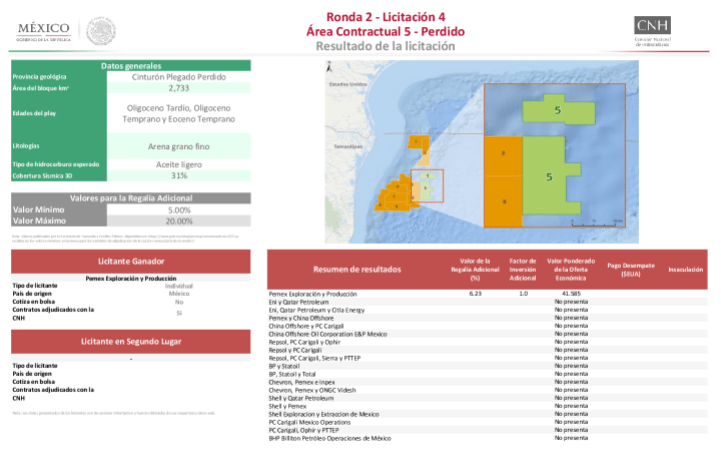The height and width of the screenshot is (460, 721).
Task: Select 'Ronda 2 - Licitación 4' title
Action: (386, 17)
